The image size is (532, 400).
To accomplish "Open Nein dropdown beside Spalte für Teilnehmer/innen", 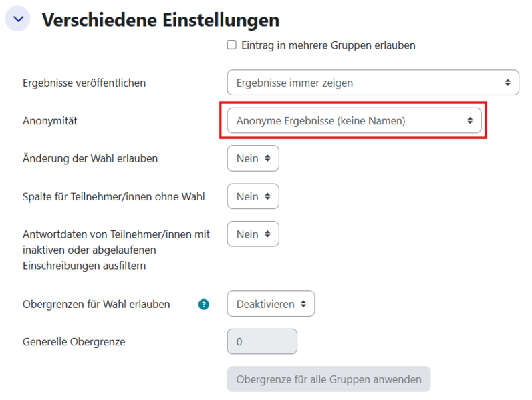I will tap(253, 196).
